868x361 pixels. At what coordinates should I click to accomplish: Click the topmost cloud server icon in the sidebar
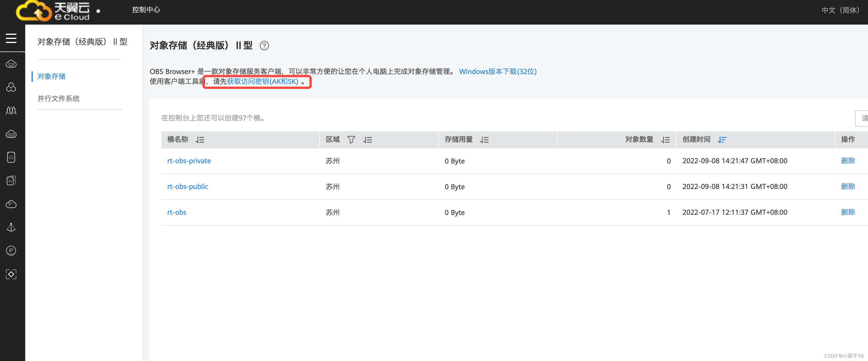click(x=11, y=64)
